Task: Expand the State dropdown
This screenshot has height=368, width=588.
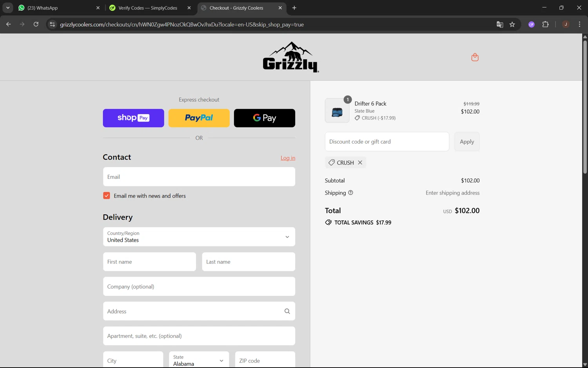Action: click(x=199, y=360)
